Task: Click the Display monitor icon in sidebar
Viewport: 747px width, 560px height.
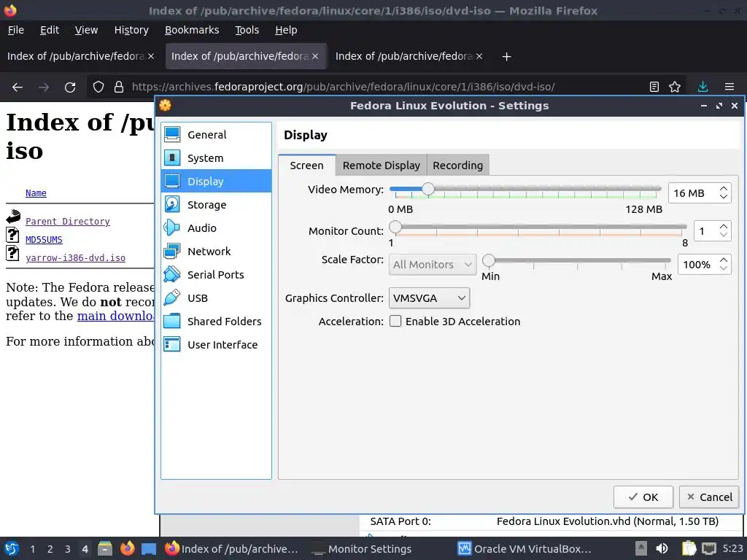Action: coord(172,181)
